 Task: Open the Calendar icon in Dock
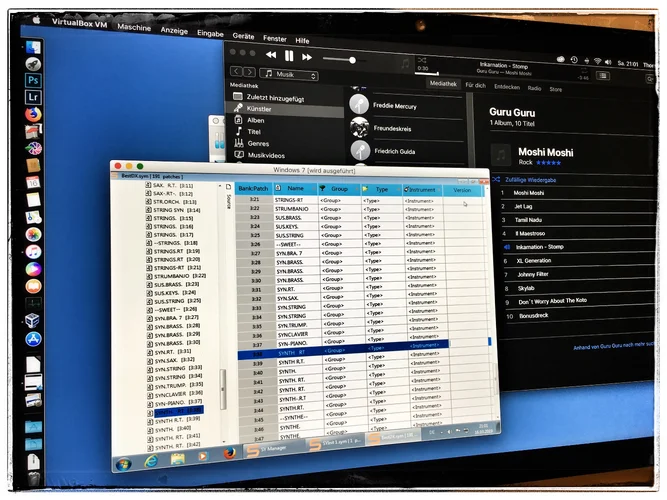[x=33, y=182]
